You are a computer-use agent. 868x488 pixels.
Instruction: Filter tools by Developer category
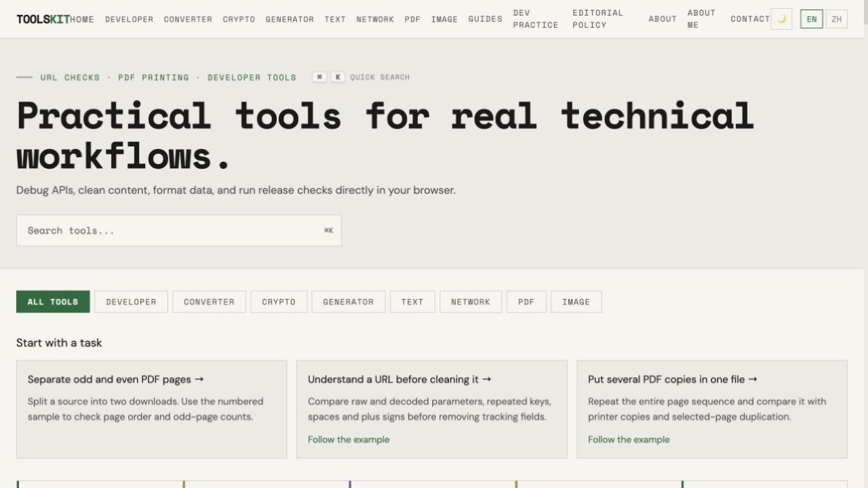coord(131,302)
